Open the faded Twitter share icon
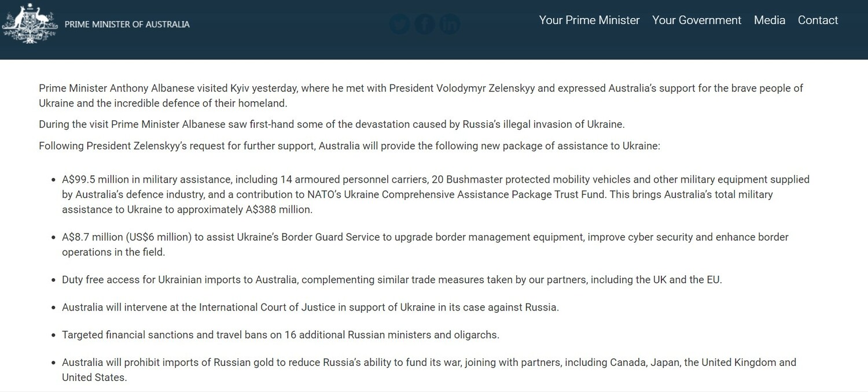 point(400,24)
